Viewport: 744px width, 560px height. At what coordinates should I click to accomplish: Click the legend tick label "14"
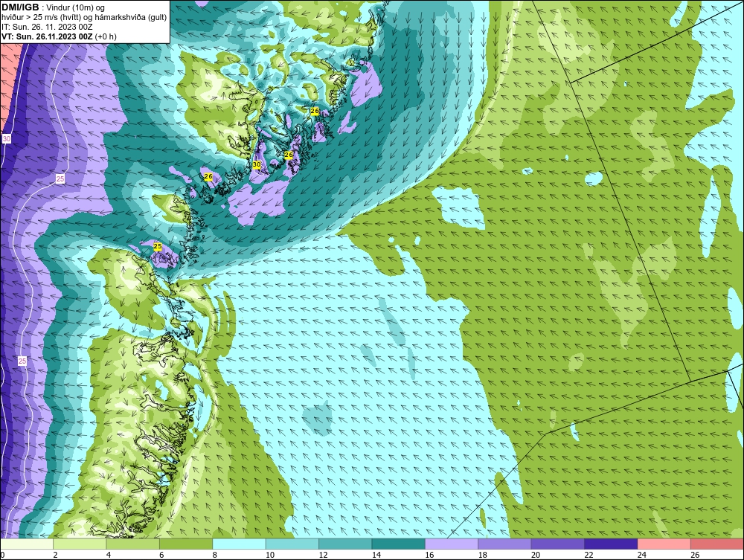376,555
